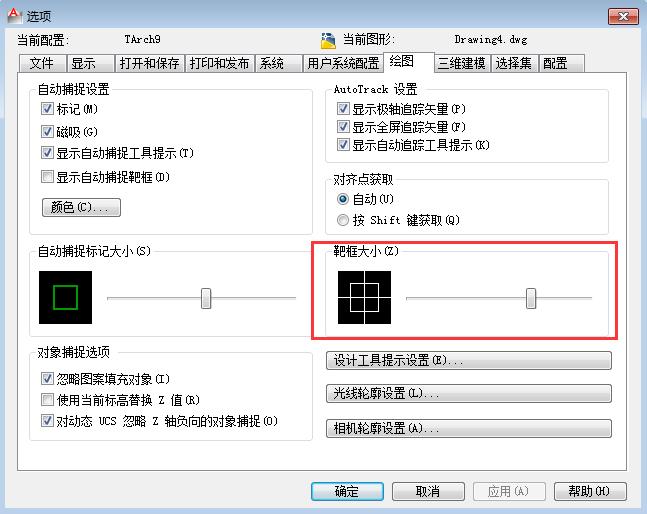Click the 靶框大小 slider handle

pyautogui.click(x=531, y=297)
